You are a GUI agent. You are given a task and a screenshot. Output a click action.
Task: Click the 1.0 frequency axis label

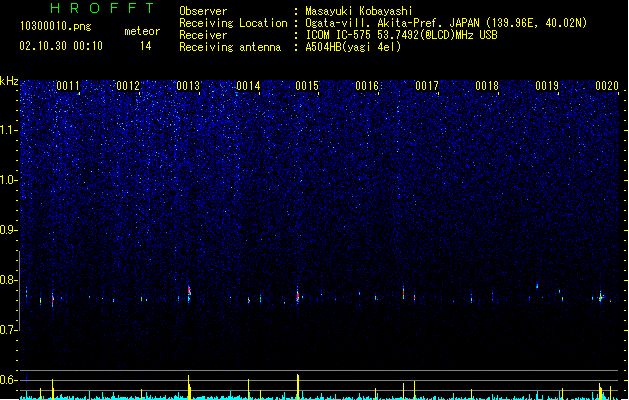8,180
